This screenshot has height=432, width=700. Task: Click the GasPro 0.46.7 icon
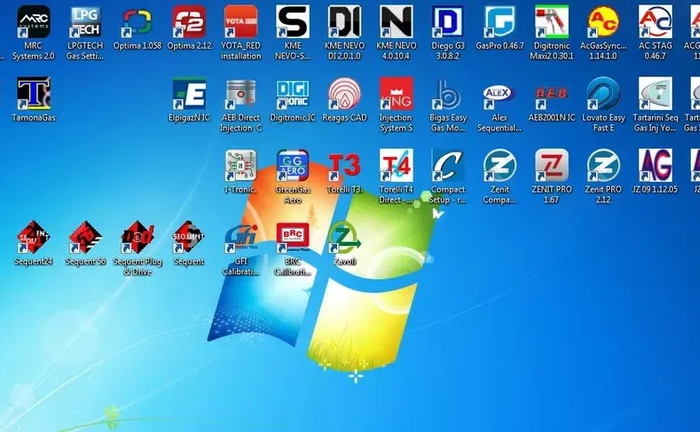point(499,22)
